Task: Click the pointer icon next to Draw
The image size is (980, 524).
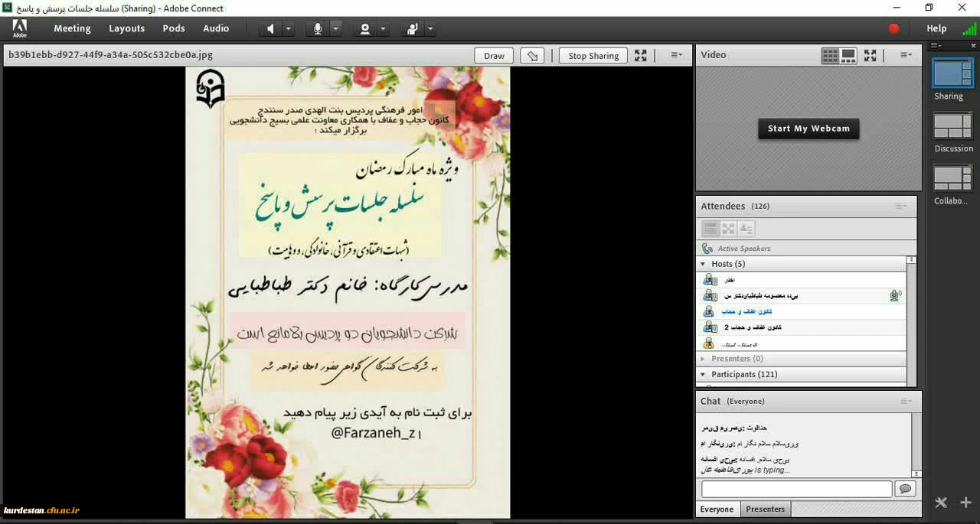Action: [x=532, y=56]
